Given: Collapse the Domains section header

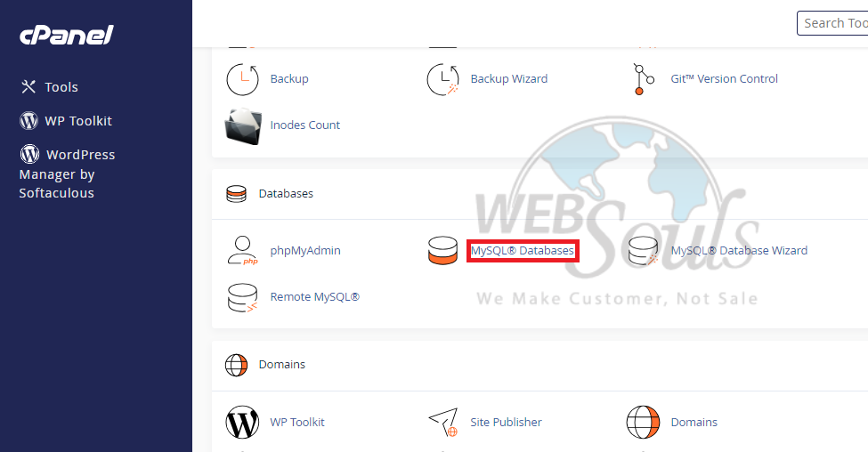Looking at the screenshot, I should (x=282, y=365).
